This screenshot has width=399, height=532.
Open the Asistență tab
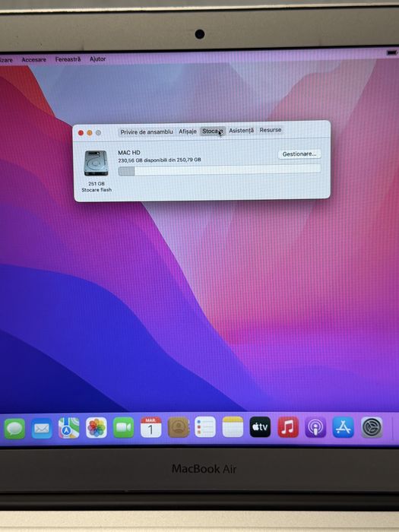click(241, 130)
